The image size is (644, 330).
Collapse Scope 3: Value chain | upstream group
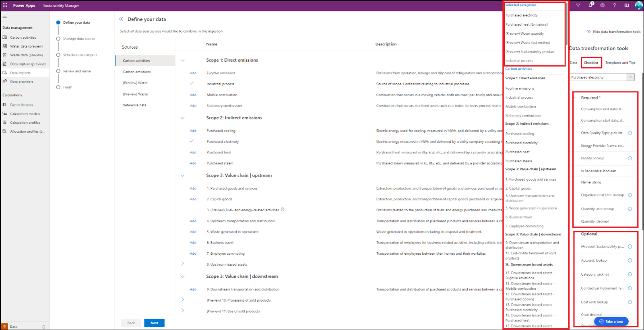point(183,176)
